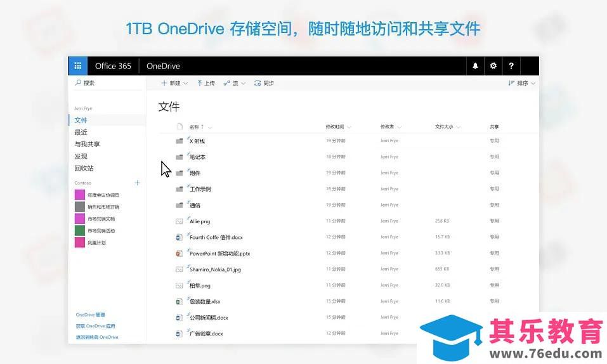Click the Office 365 title
Viewport: 607px width, 364px height.
click(x=113, y=66)
